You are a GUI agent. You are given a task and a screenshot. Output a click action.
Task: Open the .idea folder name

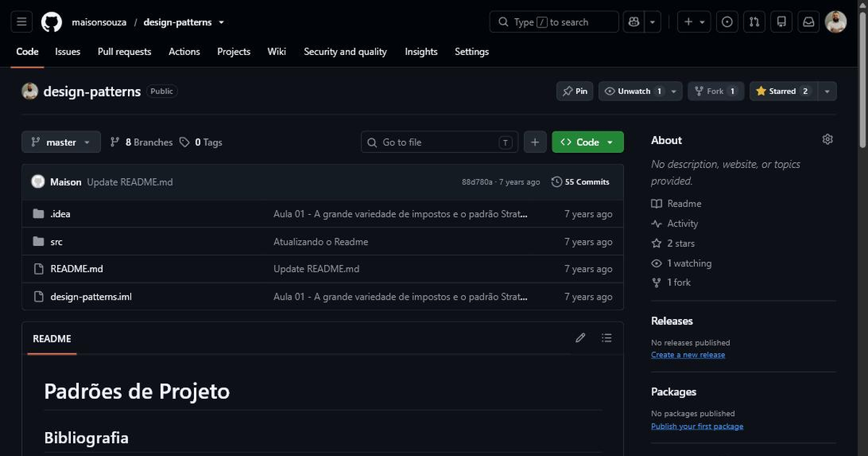click(x=61, y=214)
